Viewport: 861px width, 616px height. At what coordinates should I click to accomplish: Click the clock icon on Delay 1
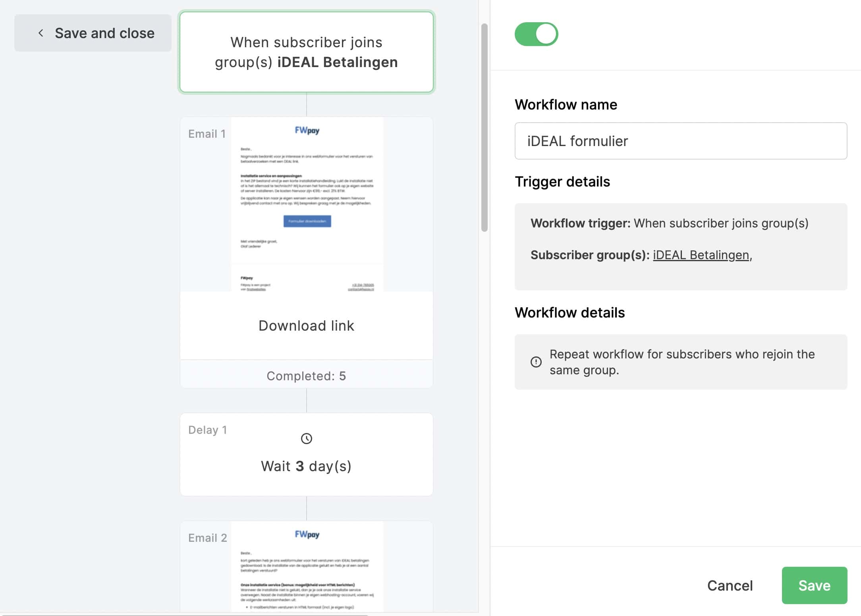(306, 439)
